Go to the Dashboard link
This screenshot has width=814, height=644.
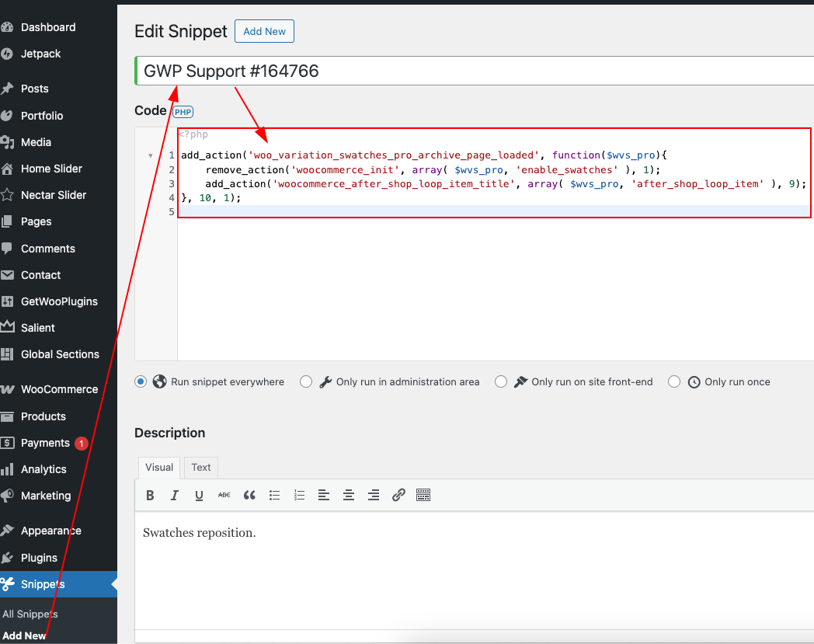[x=48, y=27]
